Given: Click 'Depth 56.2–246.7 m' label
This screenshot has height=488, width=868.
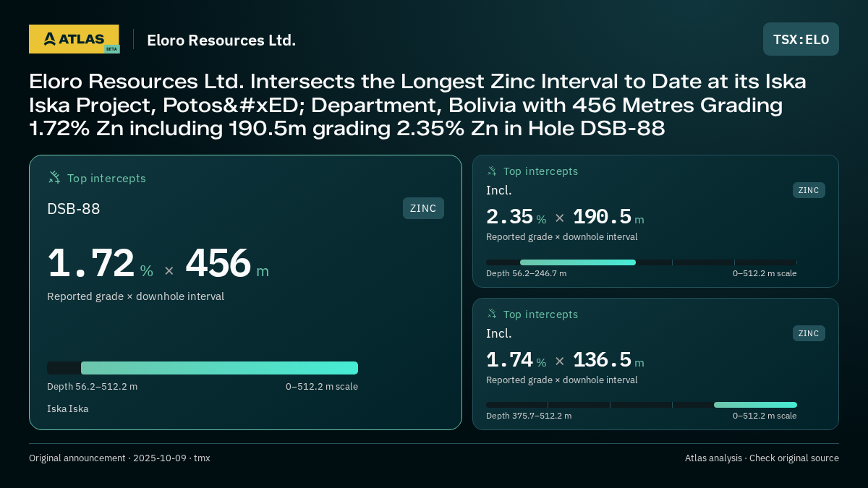Looking at the screenshot, I should 526,273.
